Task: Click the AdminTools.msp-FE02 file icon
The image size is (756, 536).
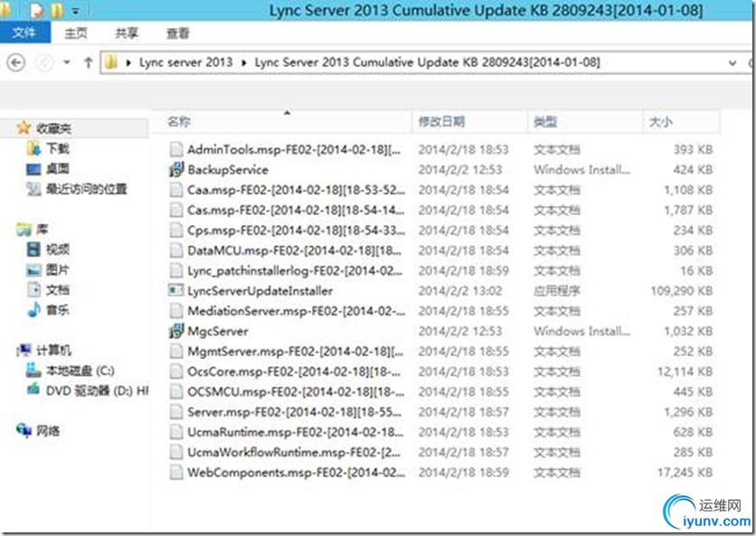Action: 176,149
